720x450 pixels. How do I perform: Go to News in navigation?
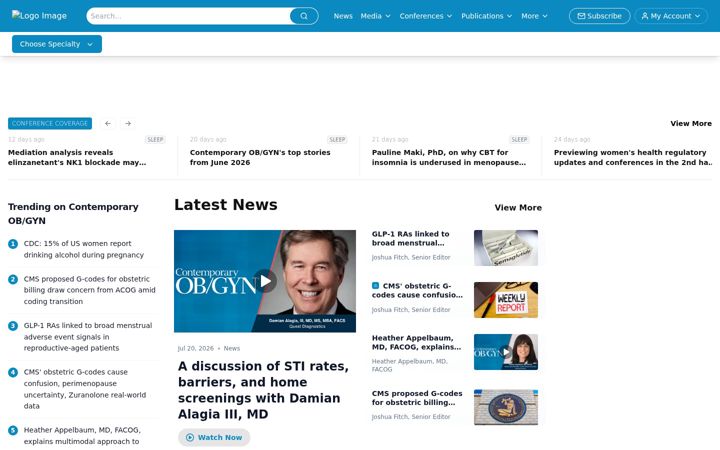click(x=343, y=16)
